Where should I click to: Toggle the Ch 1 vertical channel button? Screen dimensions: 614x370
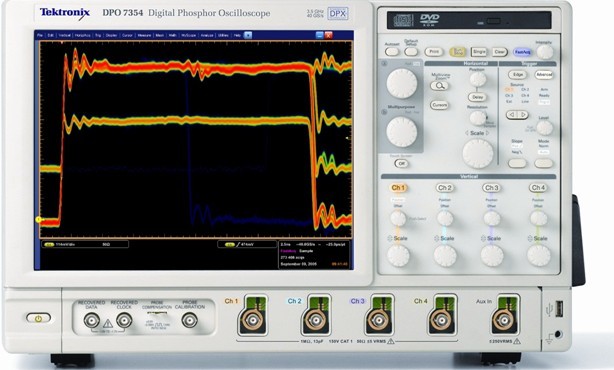click(x=398, y=188)
